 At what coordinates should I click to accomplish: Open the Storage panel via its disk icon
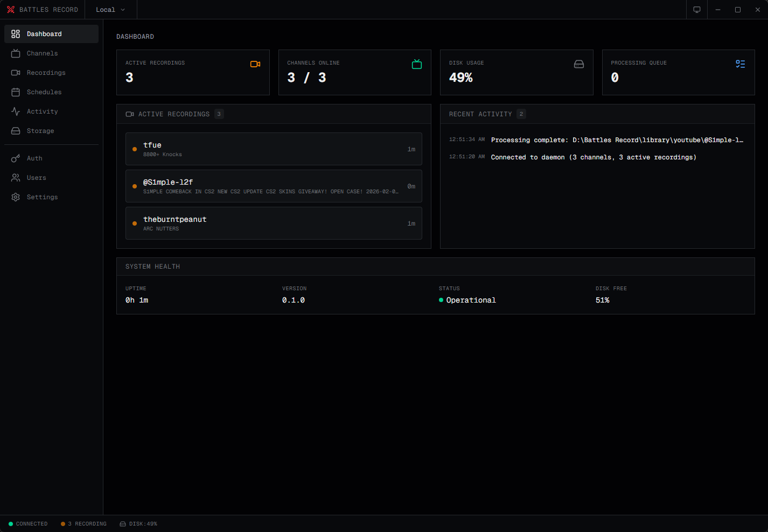click(x=16, y=130)
